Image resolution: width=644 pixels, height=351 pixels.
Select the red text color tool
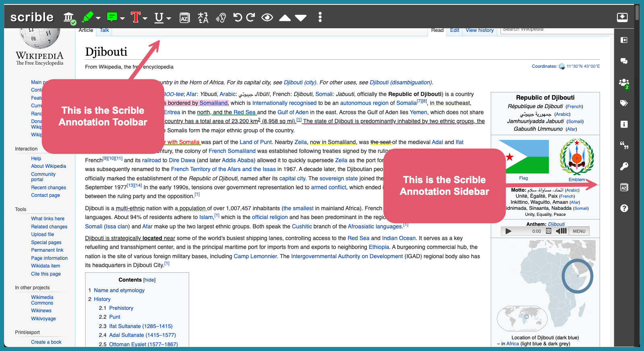135,17
